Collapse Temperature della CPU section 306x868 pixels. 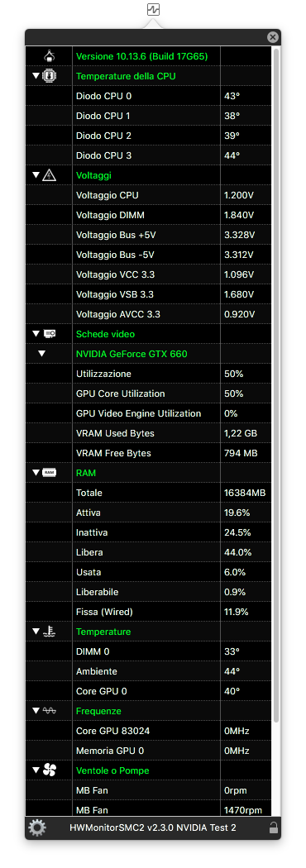point(36,76)
